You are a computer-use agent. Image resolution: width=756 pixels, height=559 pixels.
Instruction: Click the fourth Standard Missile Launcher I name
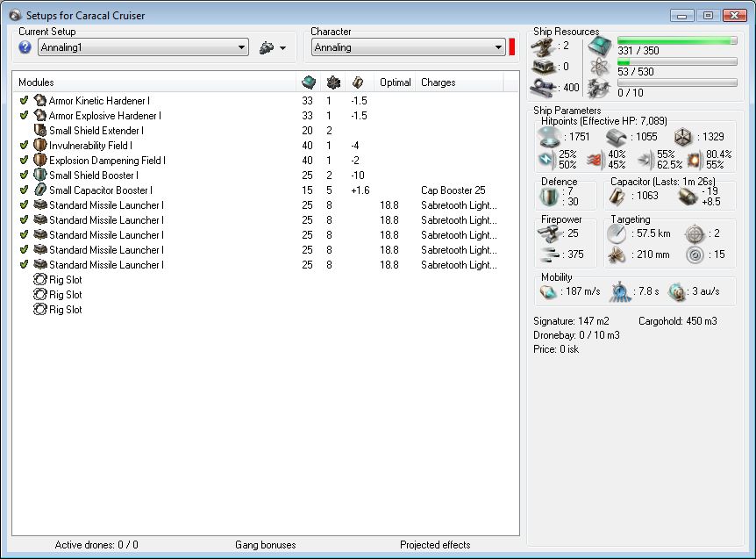click(x=106, y=250)
